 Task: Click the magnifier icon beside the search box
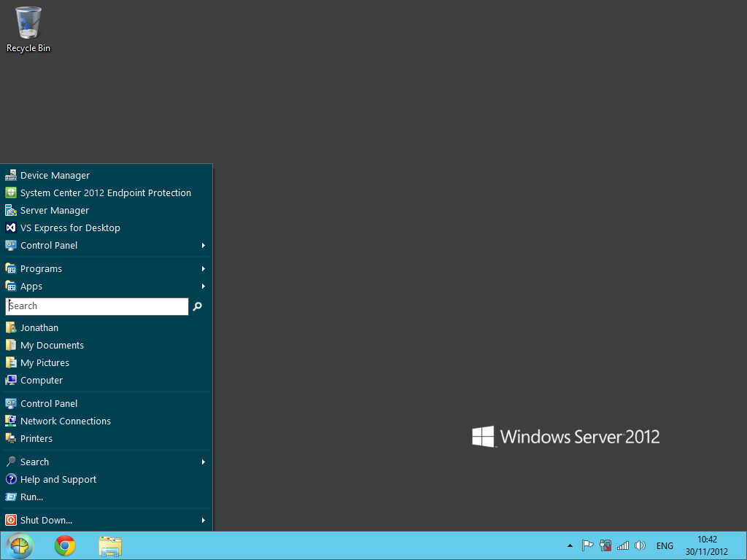click(198, 306)
